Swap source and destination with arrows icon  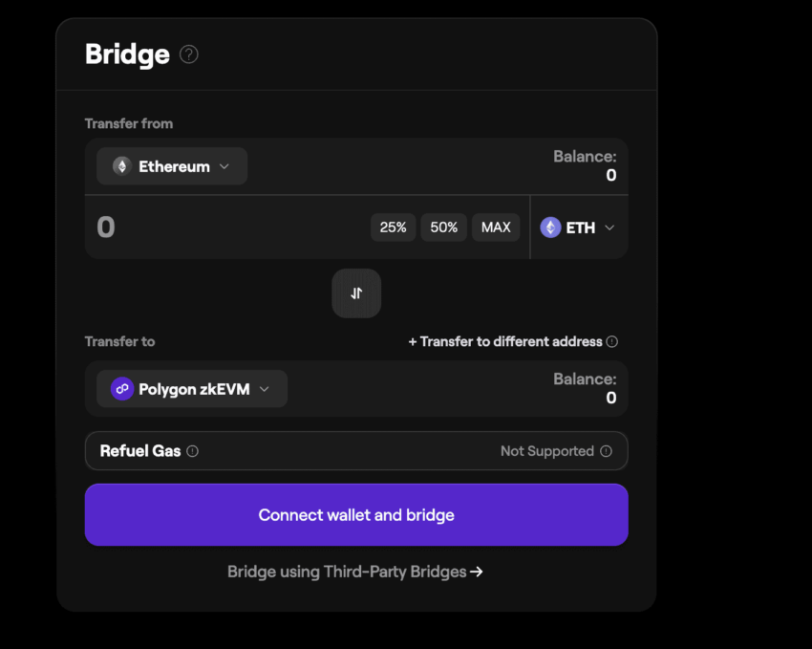tap(356, 293)
